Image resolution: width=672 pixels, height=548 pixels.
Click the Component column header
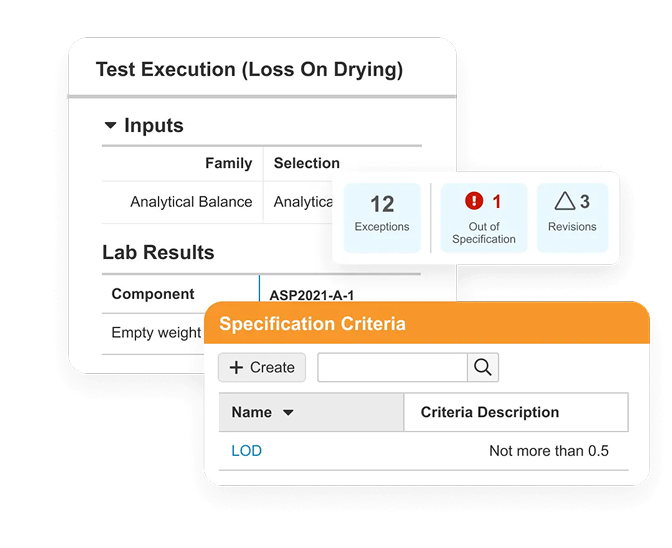pyautogui.click(x=153, y=294)
